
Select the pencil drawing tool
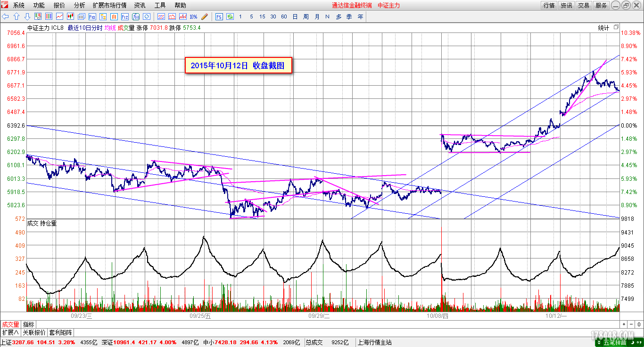click(204, 16)
